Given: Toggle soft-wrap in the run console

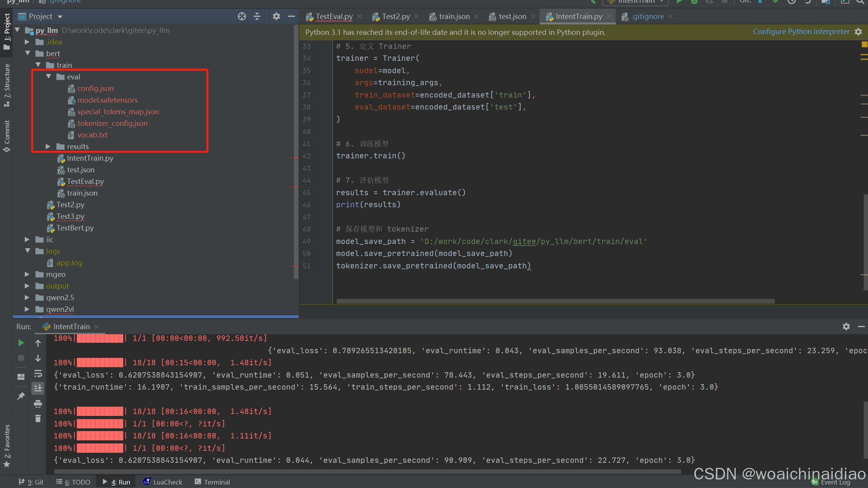Looking at the screenshot, I should [38, 374].
